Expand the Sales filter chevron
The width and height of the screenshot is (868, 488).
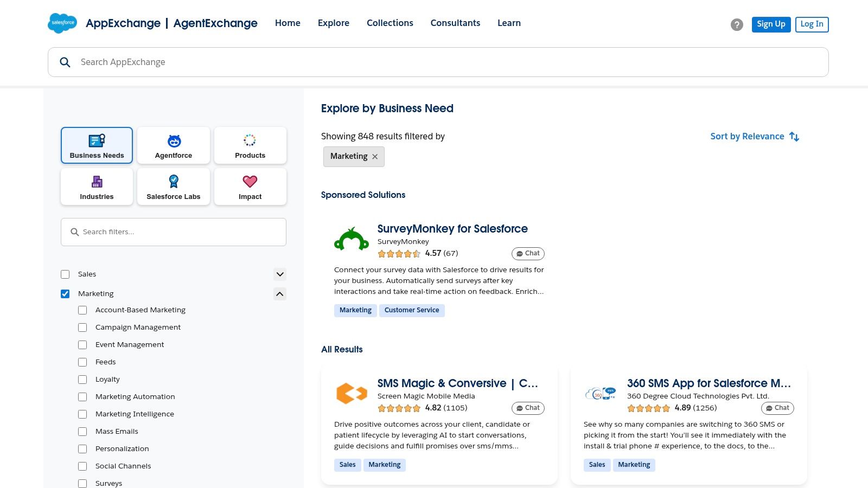tap(280, 274)
